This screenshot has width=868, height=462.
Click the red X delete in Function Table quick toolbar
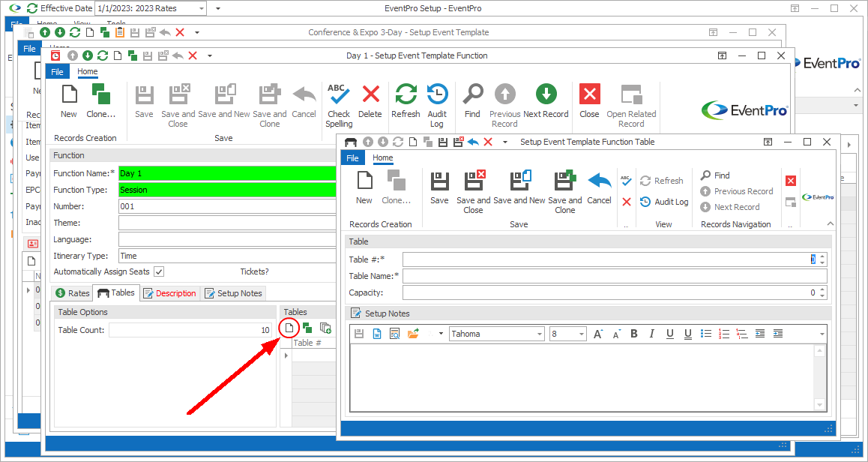pos(488,142)
